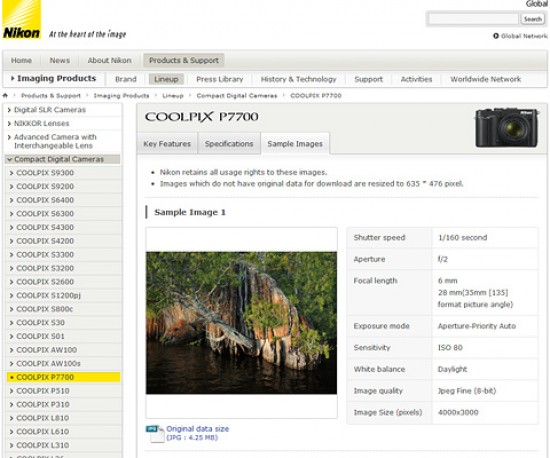Select highlighted COOLPIX P7700 sidebar item
The height and width of the screenshot is (458, 550).
pos(63,377)
